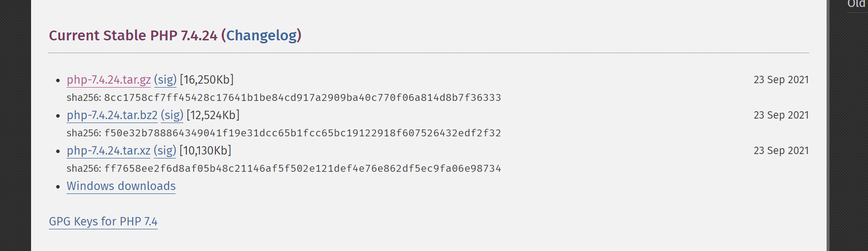Click the partially visible Old link in the sidebar

pyautogui.click(x=857, y=4)
